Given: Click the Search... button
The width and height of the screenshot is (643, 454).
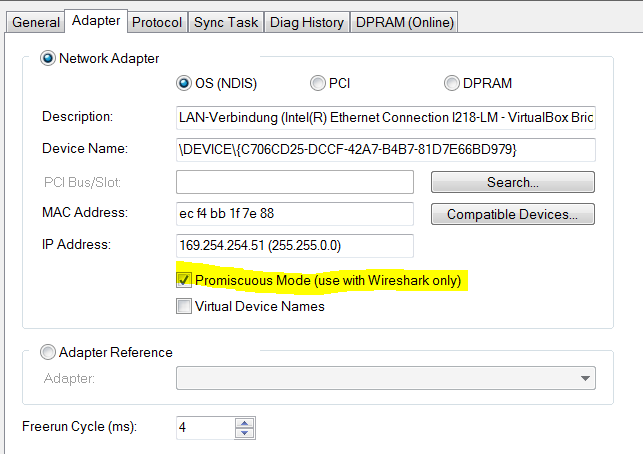Looking at the screenshot, I should [x=513, y=182].
